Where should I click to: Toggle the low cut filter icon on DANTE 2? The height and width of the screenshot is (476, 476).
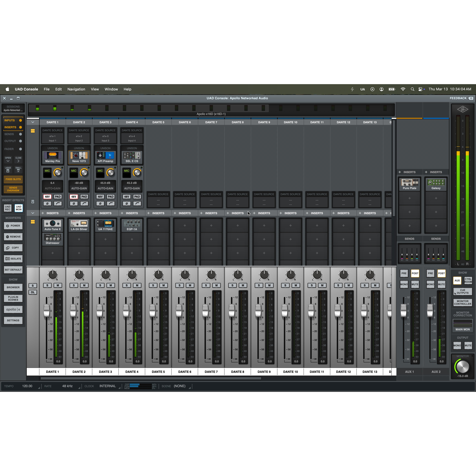click(x=84, y=204)
